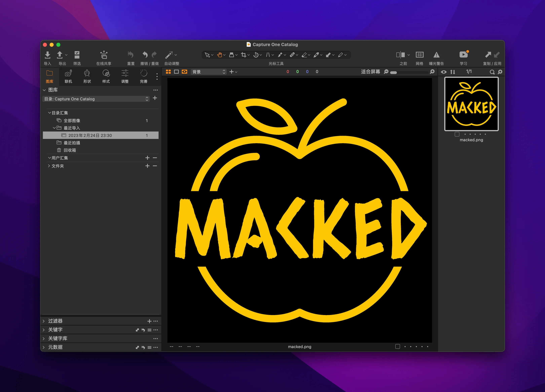Collapse the 目录汇集 catalog collections section

[x=49, y=113]
